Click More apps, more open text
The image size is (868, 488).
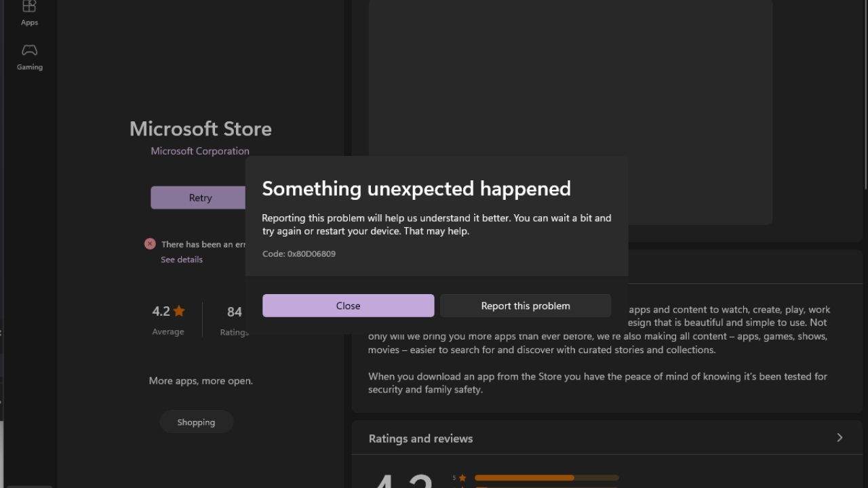click(201, 381)
